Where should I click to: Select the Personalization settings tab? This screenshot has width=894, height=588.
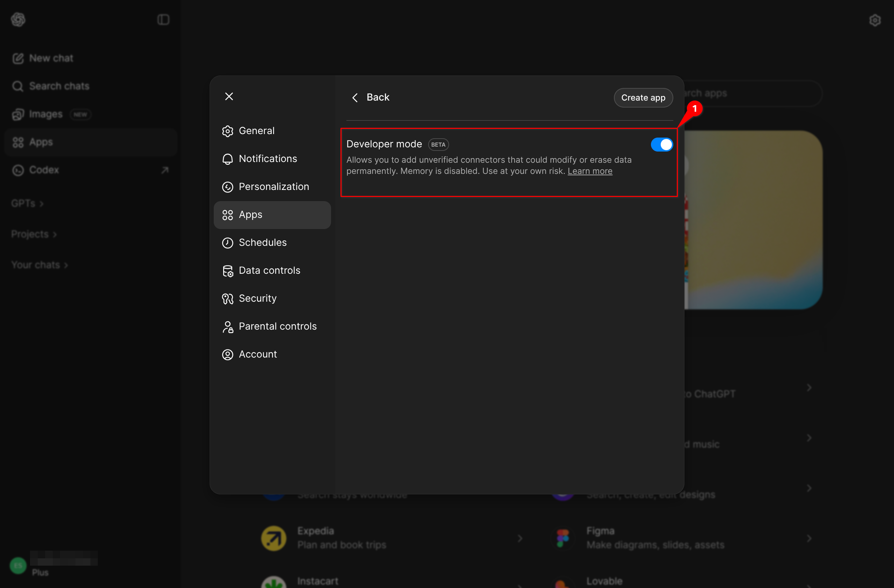point(273,186)
